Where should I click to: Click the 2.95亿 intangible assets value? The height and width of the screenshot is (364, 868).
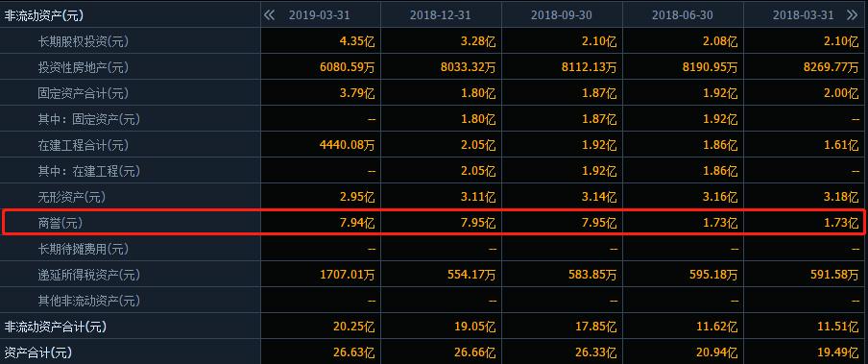pos(356,197)
